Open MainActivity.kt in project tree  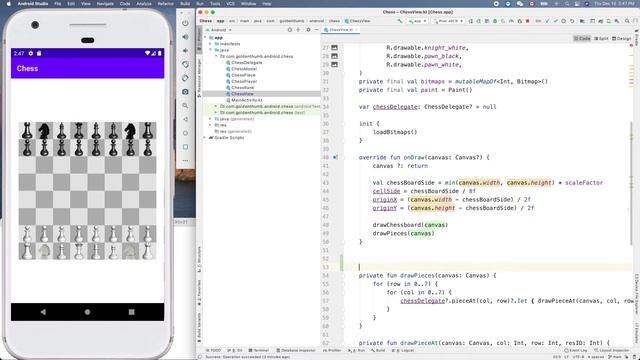247,100
